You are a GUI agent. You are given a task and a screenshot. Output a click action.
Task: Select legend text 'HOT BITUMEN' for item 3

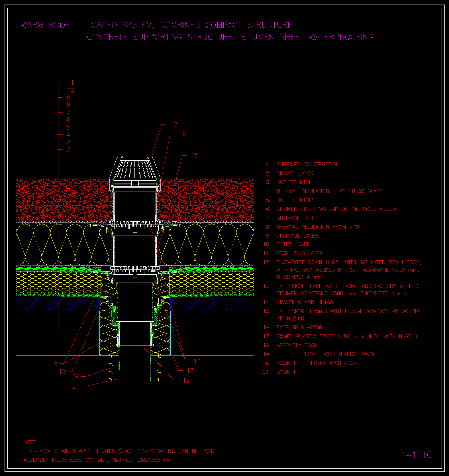tap(293, 183)
